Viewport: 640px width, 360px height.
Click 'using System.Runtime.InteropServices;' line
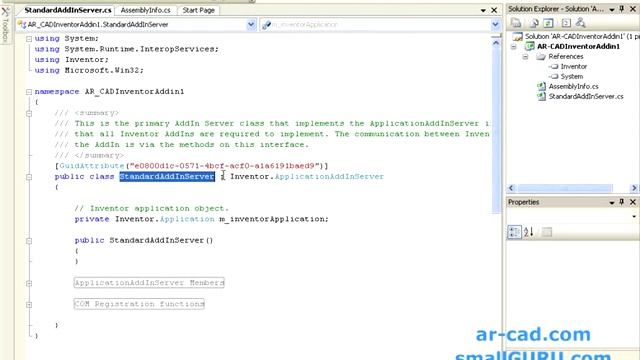coord(127,49)
